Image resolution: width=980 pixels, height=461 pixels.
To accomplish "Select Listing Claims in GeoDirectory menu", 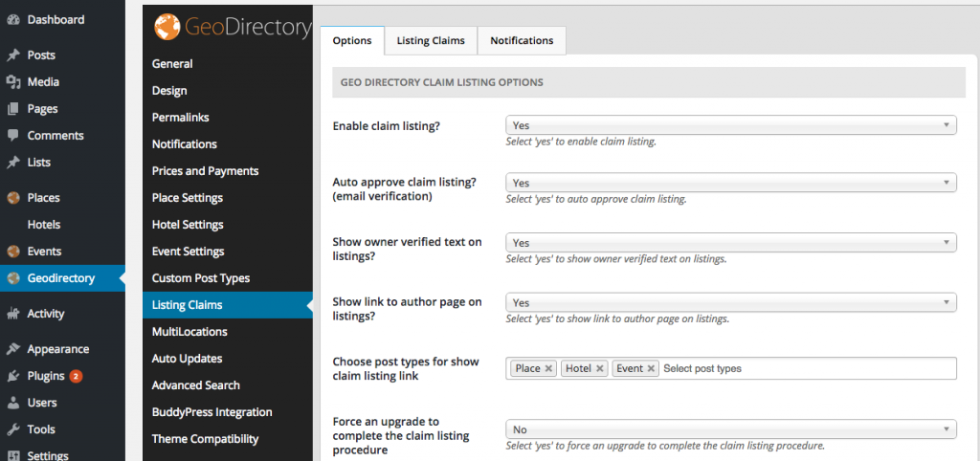I will [228, 305].
